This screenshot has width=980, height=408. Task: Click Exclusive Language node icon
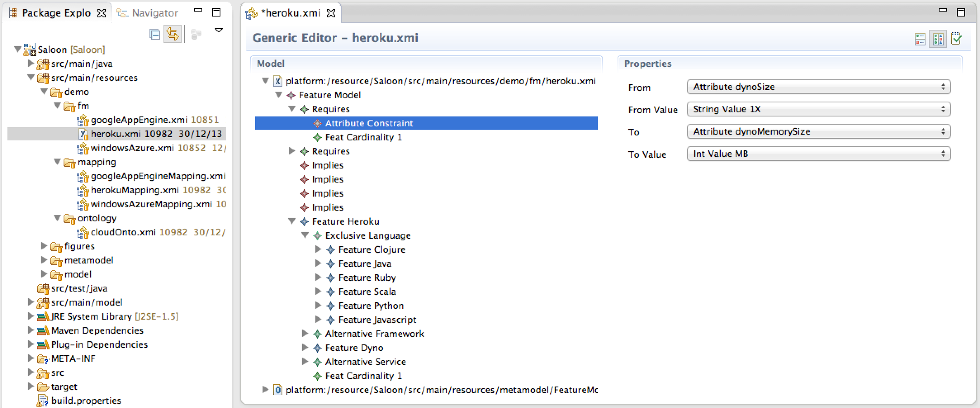coord(317,235)
